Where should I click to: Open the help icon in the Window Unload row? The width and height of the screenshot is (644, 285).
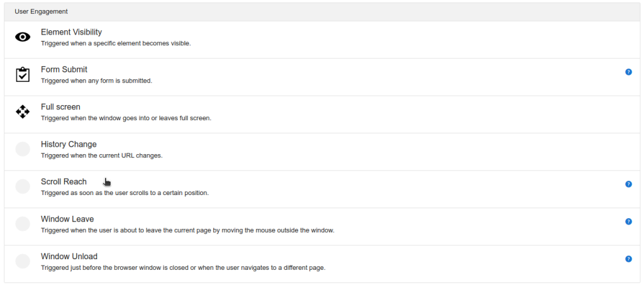(x=628, y=259)
